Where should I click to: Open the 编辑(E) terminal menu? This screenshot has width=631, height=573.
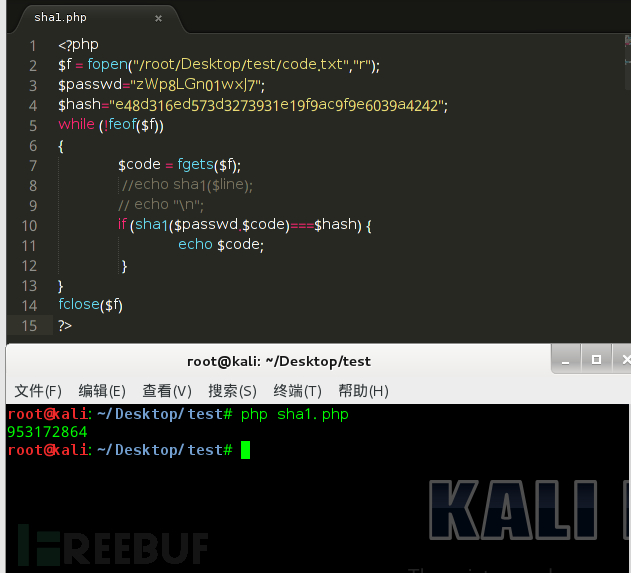tap(102, 391)
